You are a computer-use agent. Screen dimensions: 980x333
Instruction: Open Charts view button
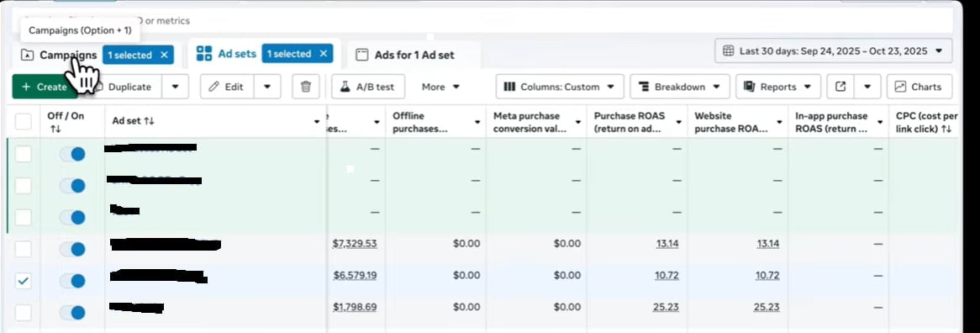[919, 87]
